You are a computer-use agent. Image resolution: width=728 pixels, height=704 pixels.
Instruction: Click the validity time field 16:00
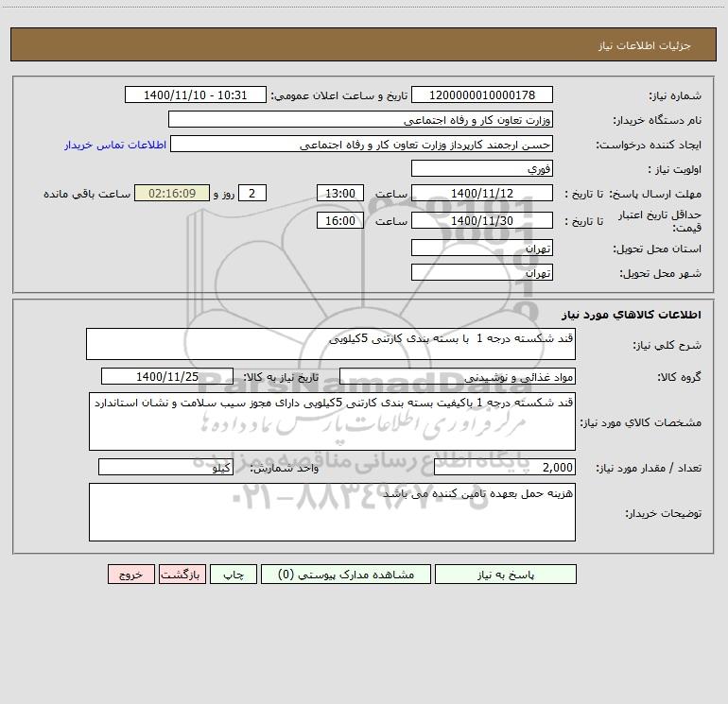coord(339,220)
